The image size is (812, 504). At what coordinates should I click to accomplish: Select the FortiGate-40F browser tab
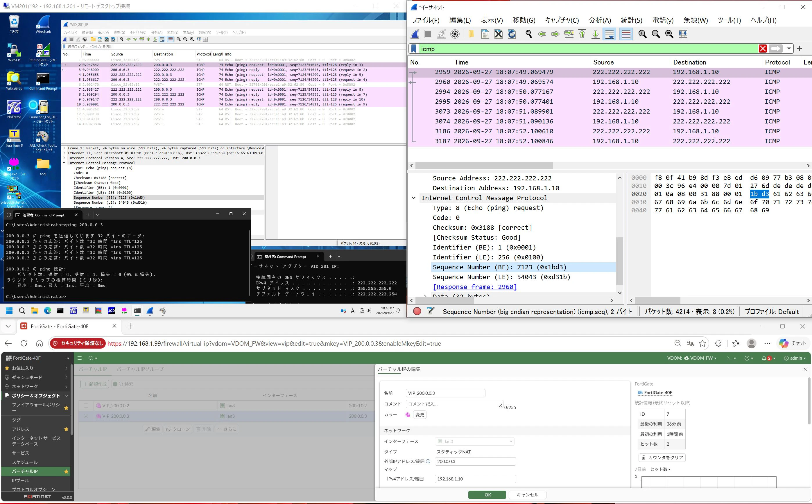pos(69,326)
